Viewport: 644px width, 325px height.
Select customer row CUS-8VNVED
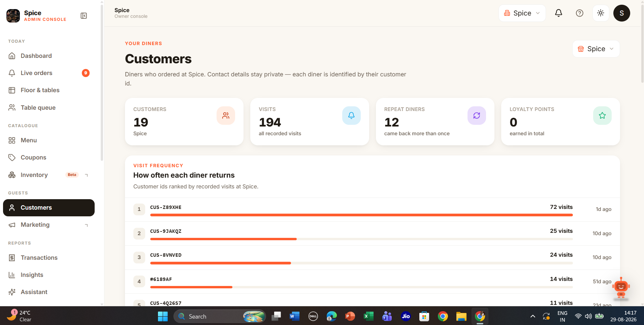(372, 257)
